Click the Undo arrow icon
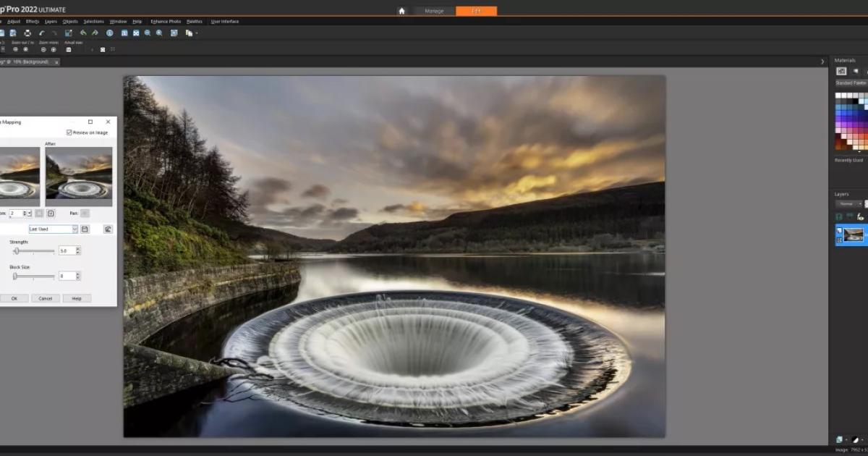The width and height of the screenshot is (868, 456). click(x=42, y=33)
